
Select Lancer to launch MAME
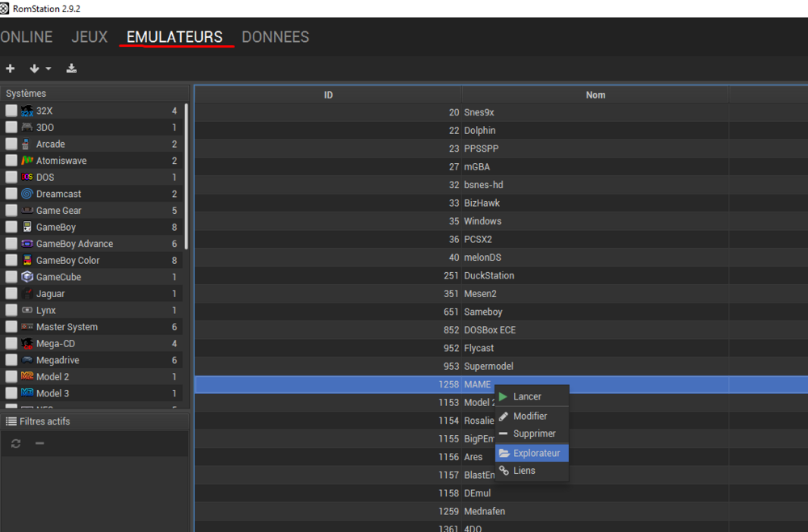click(x=527, y=396)
